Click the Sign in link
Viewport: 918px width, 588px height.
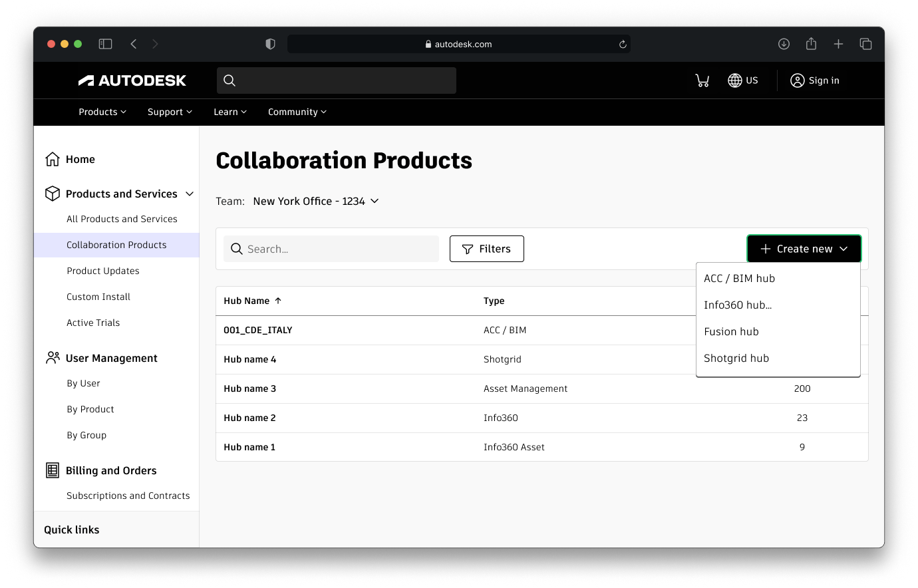[815, 80]
